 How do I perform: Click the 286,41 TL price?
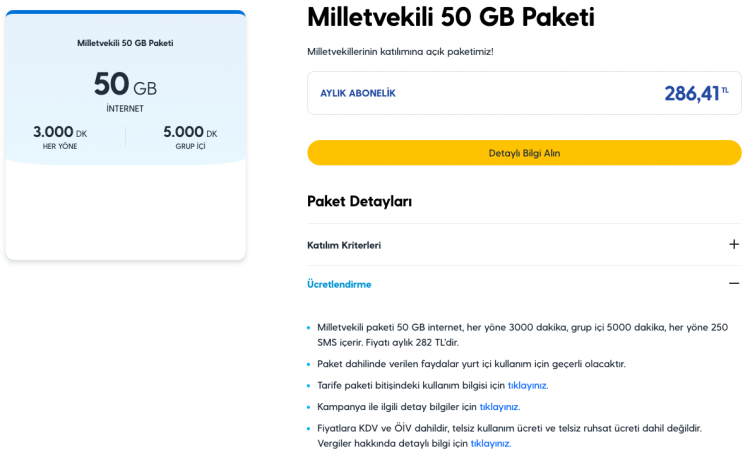[695, 93]
